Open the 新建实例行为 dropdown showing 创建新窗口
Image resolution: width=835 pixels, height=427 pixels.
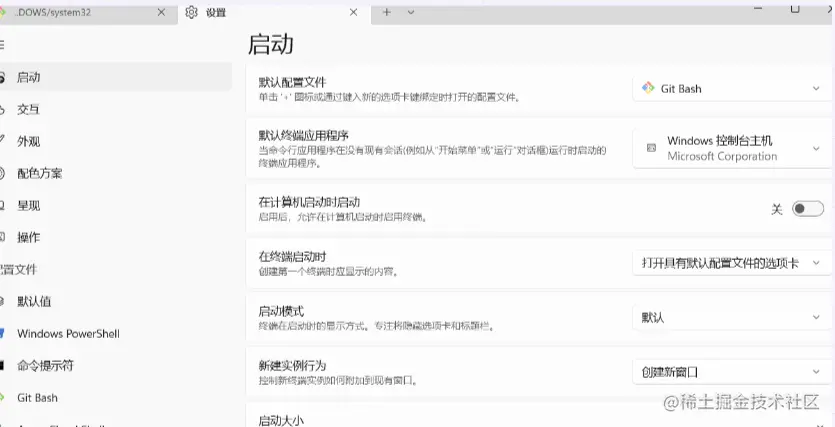(732, 372)
